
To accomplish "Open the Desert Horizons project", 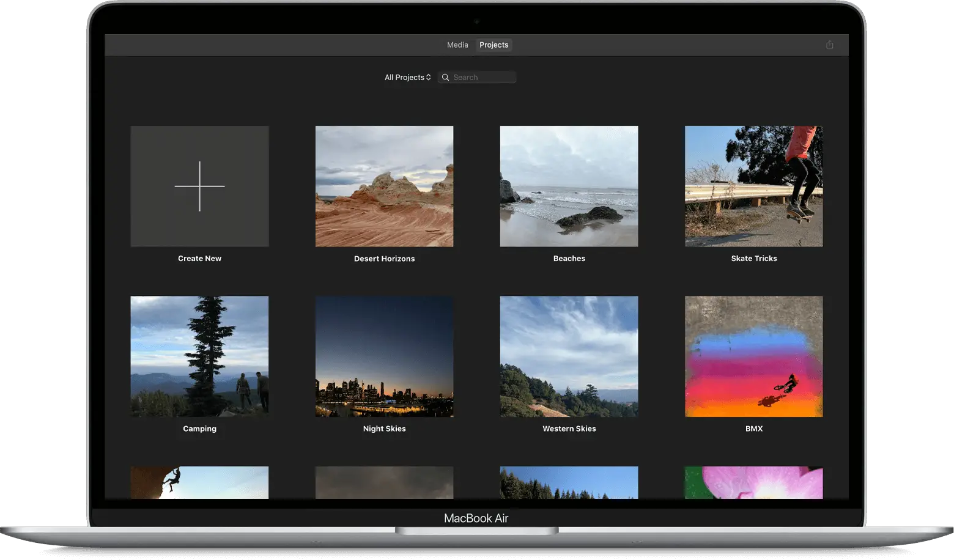I will (384, 186).
